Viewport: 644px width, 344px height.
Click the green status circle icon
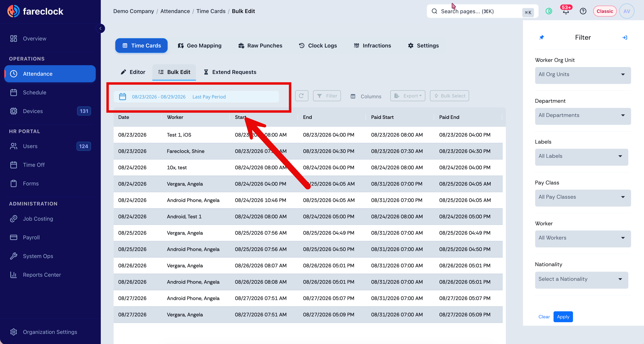[x=549, y=11]
